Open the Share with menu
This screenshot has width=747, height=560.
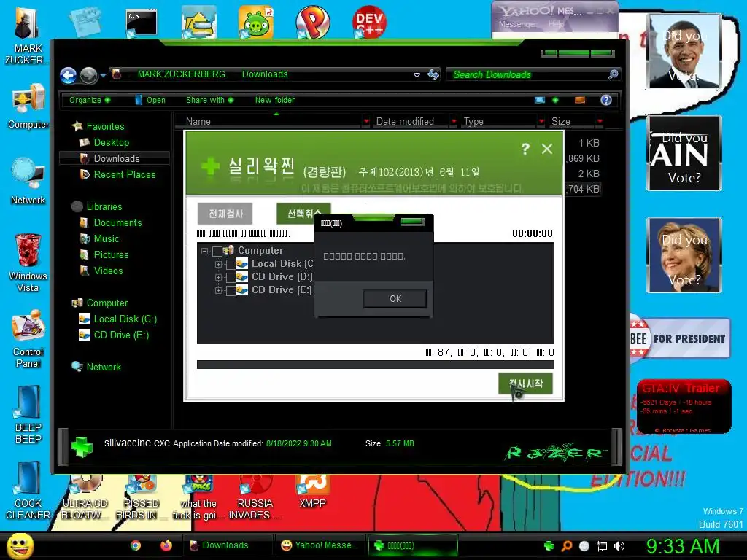(x=209, y=100)
